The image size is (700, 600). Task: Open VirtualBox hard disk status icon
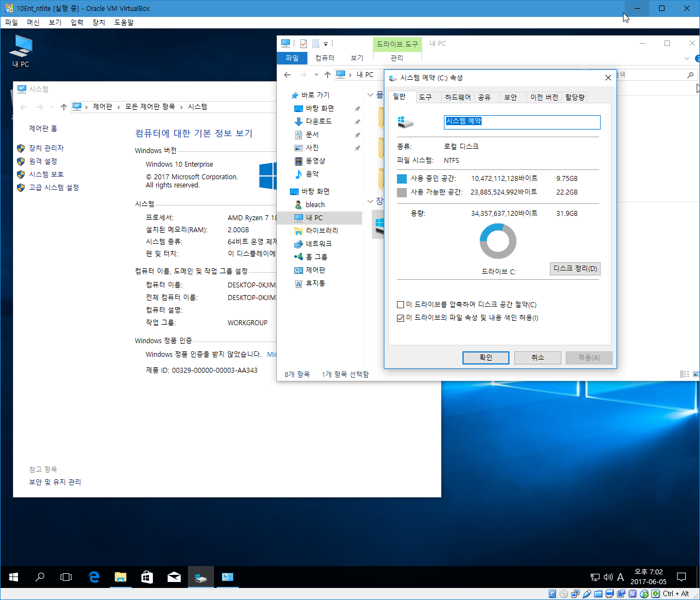[x=552, y=594]
